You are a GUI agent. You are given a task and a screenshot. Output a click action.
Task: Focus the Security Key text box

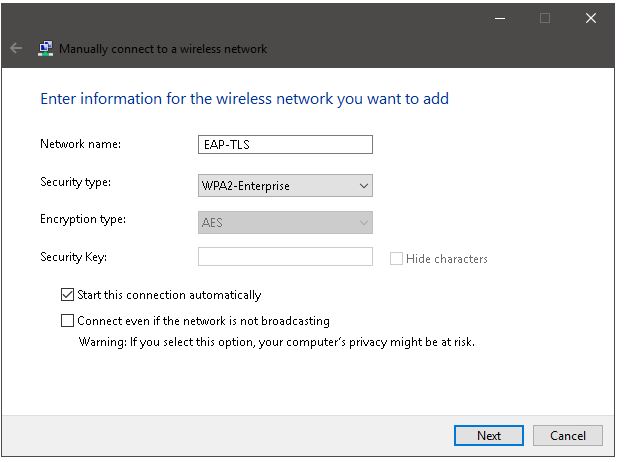coord(285,257)
